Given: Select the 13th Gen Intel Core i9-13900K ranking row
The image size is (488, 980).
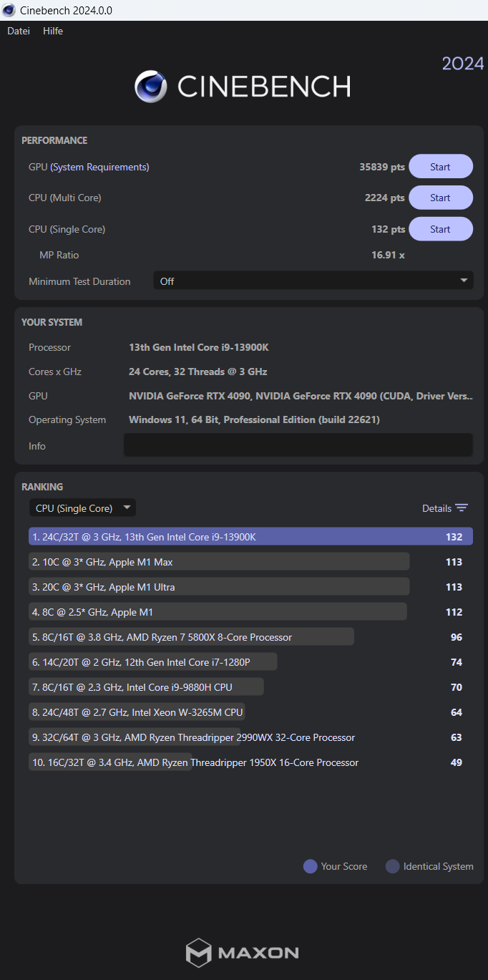Looking at the screenshot, I should (250, 537).
